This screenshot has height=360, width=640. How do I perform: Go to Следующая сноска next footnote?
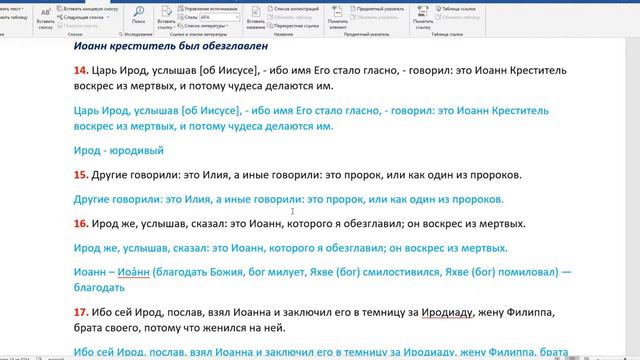tap(80, 17)
